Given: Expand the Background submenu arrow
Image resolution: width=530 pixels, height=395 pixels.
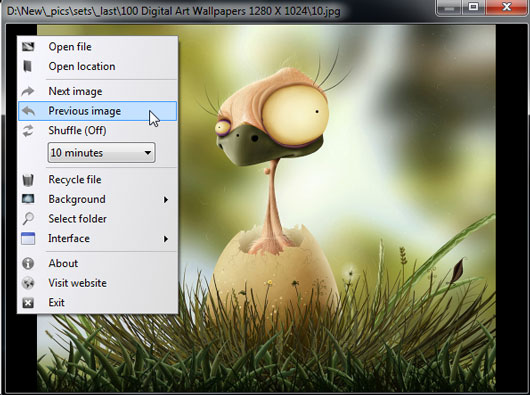Looking at the screenshot, I should 166,200.
